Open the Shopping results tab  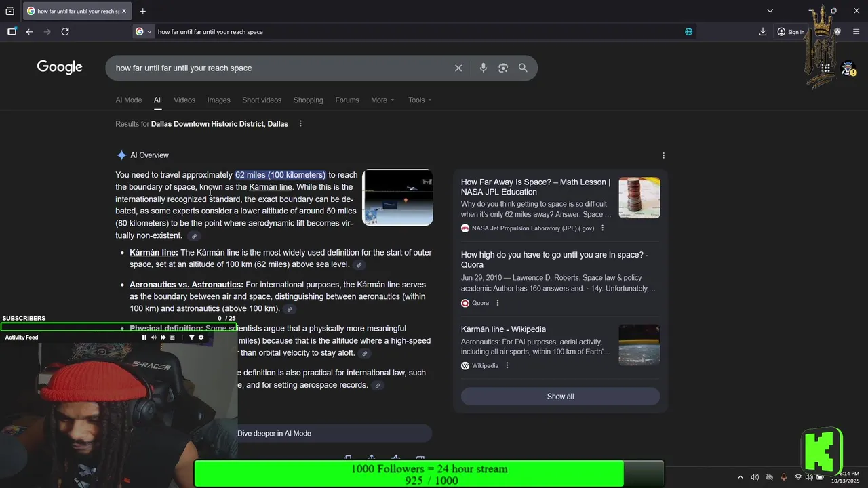(308, 100)
